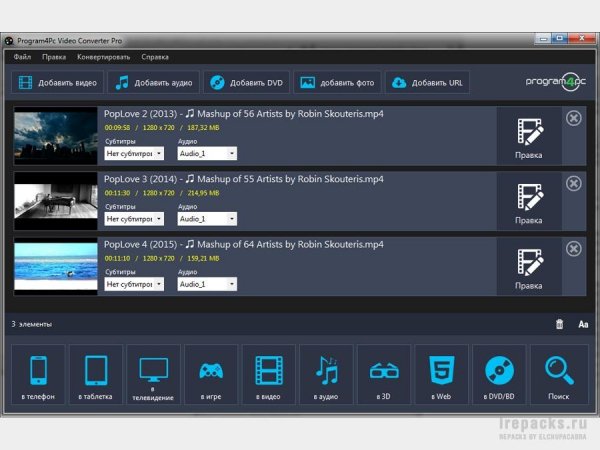Screen dimensions: 600x450
Task: Choose the в аудио music profile
Action: point(326,375)
